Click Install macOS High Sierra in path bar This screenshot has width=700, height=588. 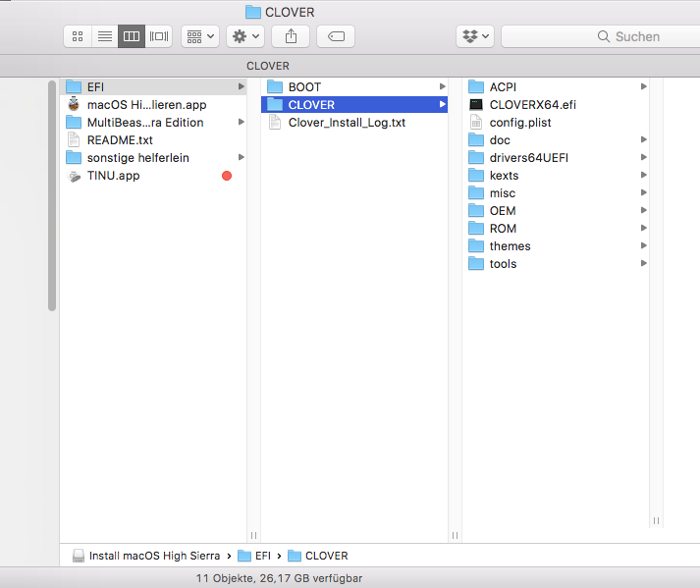point(146,556)
